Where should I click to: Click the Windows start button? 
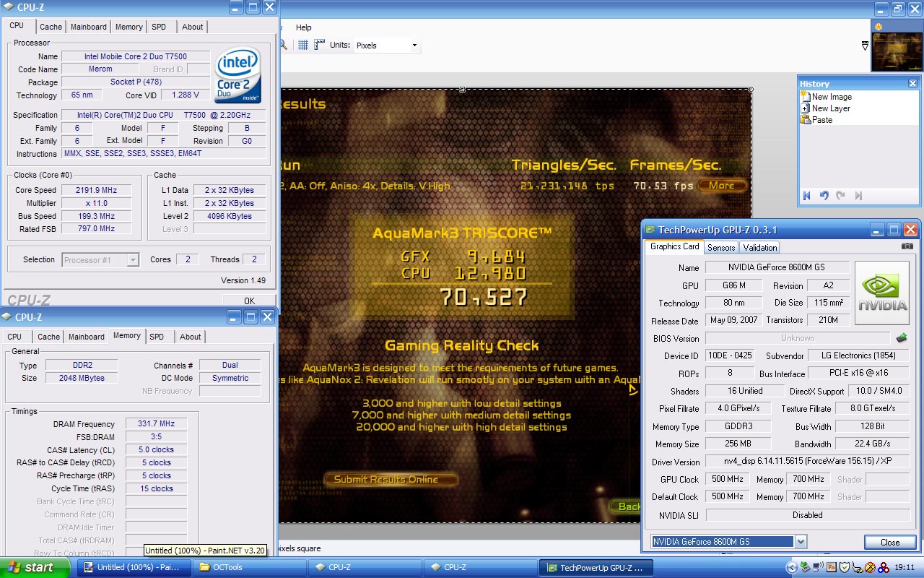[35, 567]
